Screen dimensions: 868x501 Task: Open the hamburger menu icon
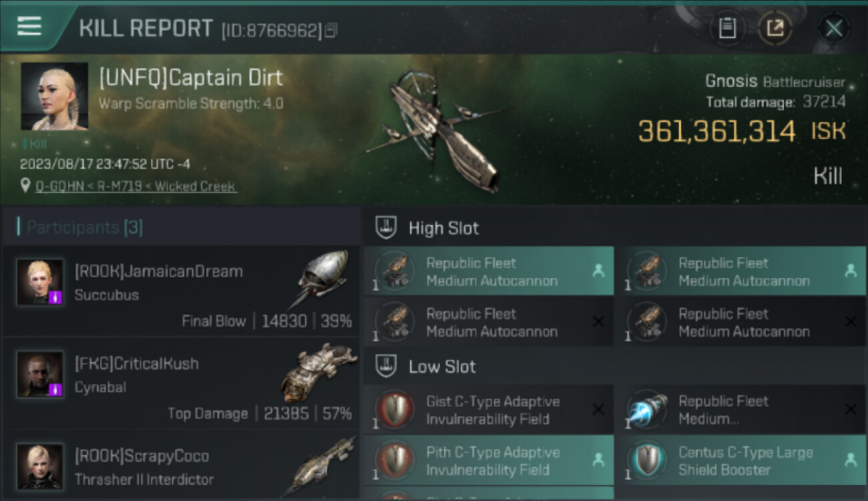tap(29, 26)
